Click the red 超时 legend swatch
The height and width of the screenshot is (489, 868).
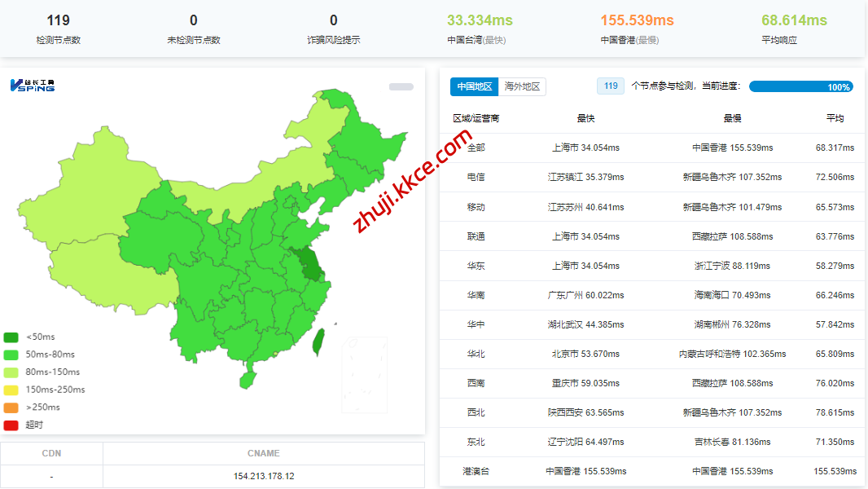coord(11,425)
